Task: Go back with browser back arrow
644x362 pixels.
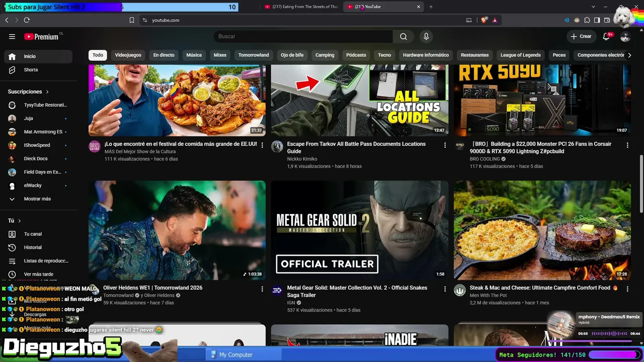Action: click(7, 20)
